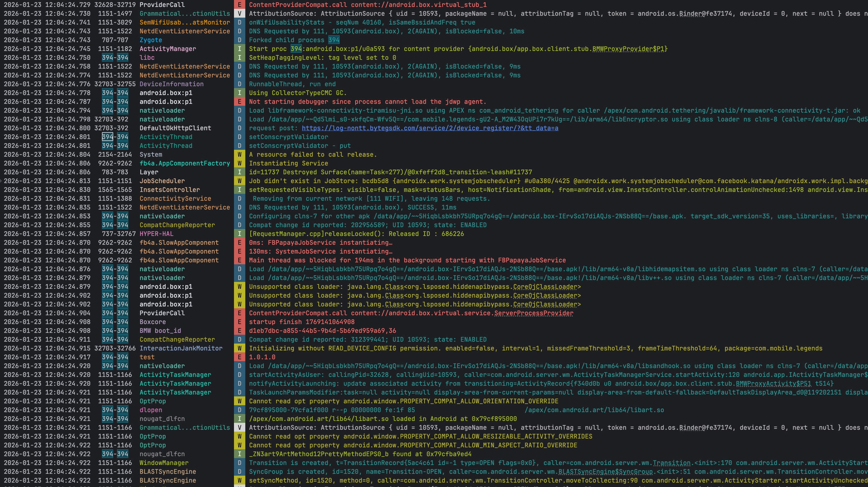The width and height of the screenshot is (868, 487).
Task: Click the W badge on JobScheduler job-missing warning
Action: coord(239,181)
